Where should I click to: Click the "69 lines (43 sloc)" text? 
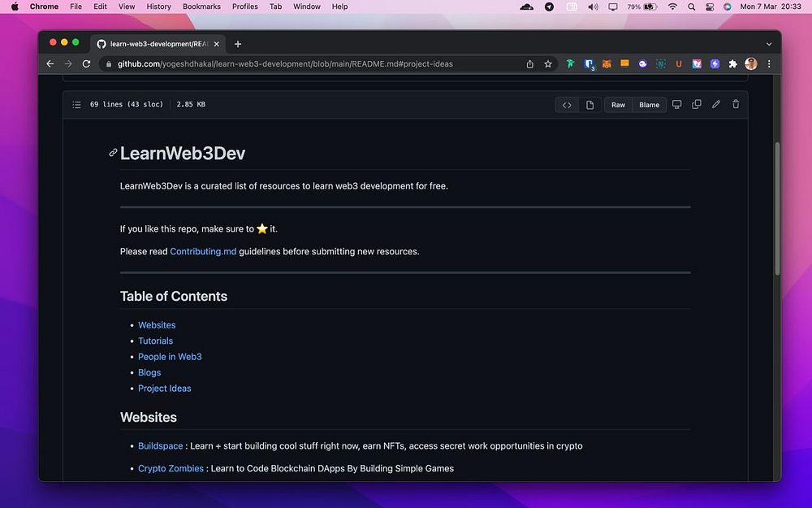click(127, 104)
